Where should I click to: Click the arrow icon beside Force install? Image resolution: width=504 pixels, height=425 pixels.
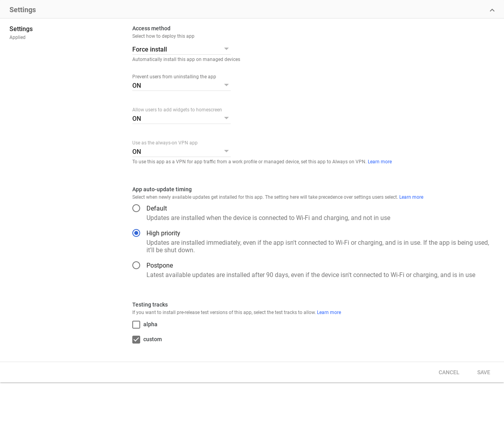[226, 49]
